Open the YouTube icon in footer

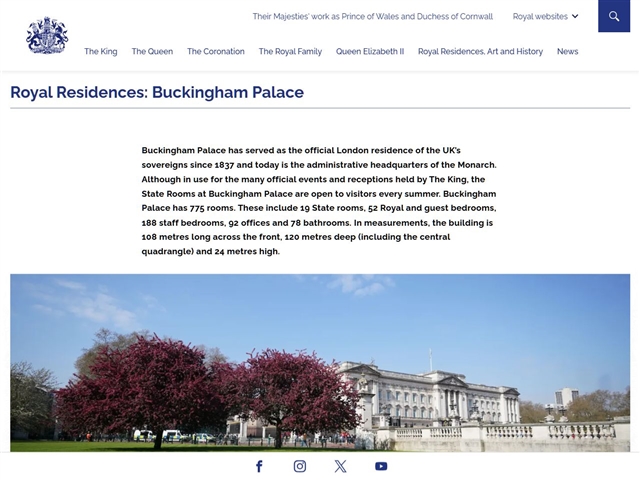tap(381, 466)
